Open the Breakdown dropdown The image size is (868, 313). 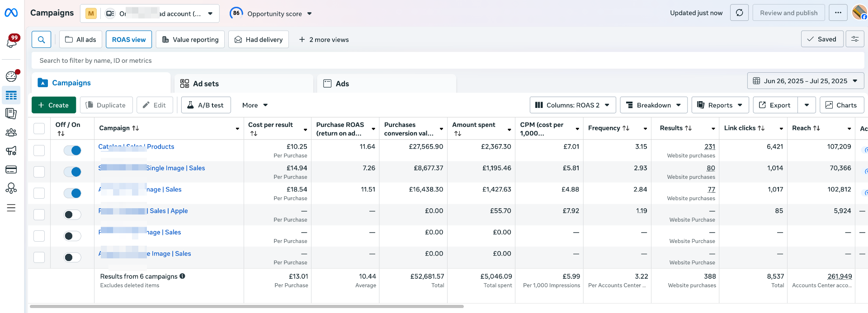click(653, 105)
